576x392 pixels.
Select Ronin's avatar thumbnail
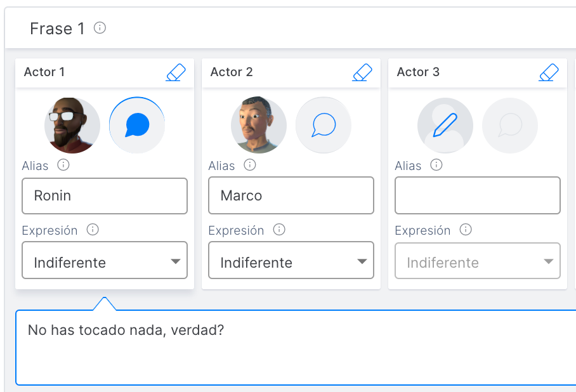pos(72,126)
